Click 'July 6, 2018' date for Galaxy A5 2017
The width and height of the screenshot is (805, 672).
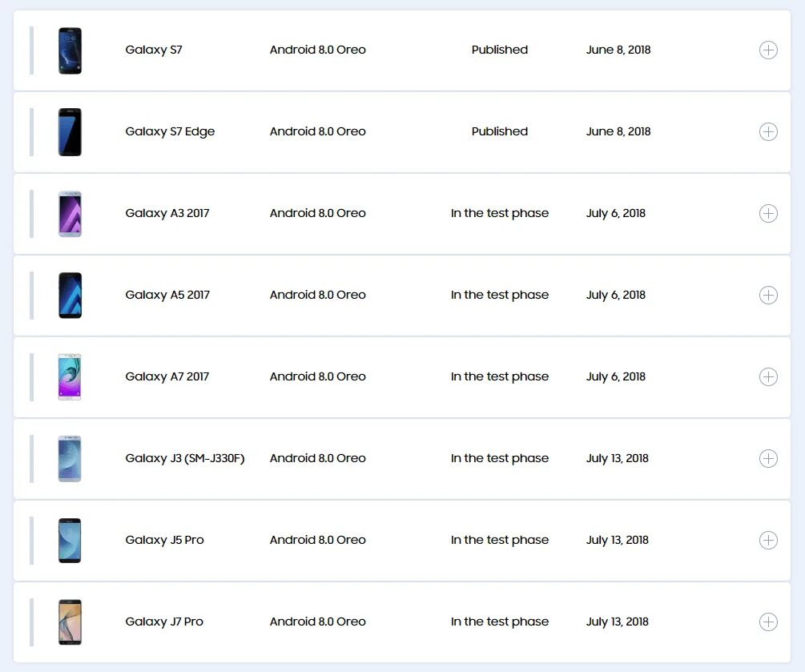coord(615,295)
